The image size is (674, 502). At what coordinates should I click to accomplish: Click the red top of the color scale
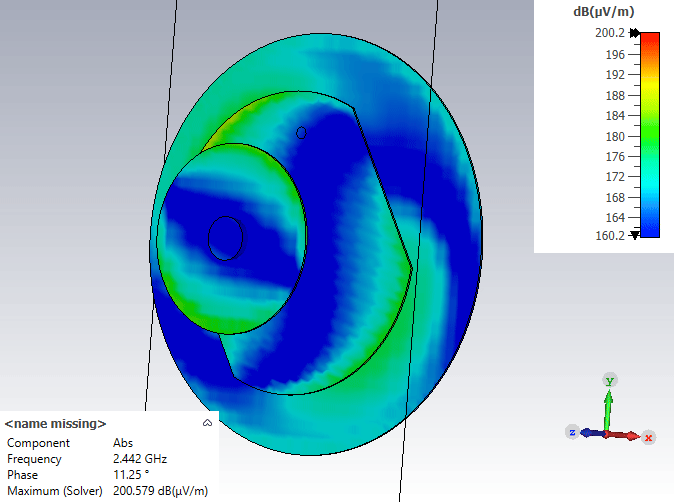click(649, 40)
